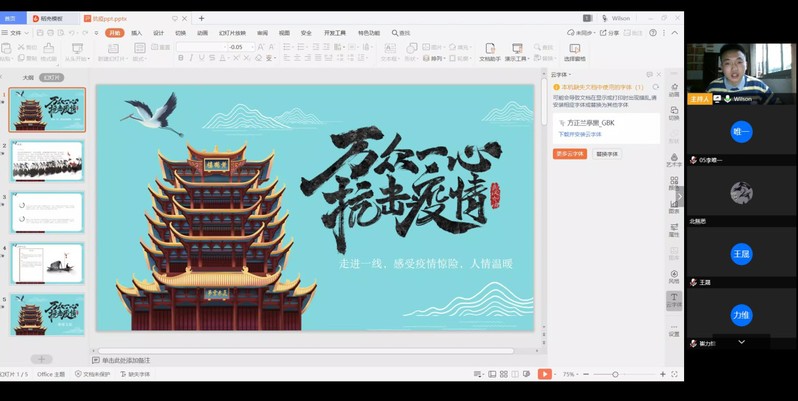798x401 pixels.
Task: Click the Bold formatting icon
Action: pyautogui.click(x=181, y=58)
